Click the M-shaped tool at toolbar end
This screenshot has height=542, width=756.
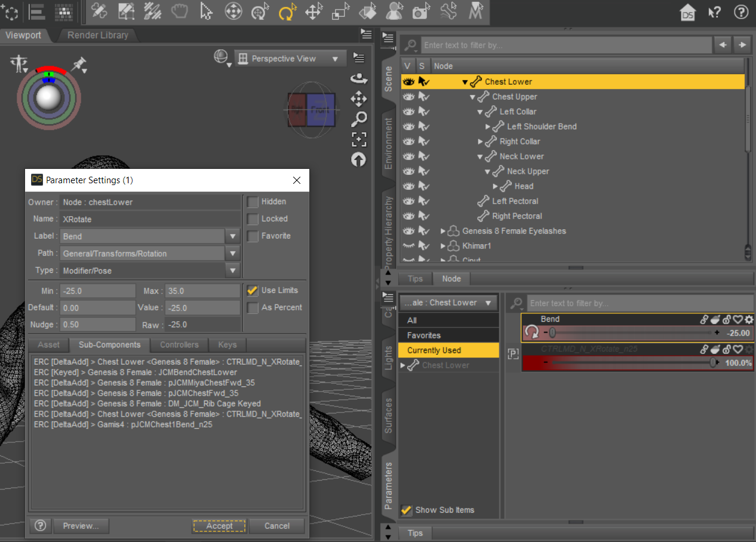click(x=476, y=12)
